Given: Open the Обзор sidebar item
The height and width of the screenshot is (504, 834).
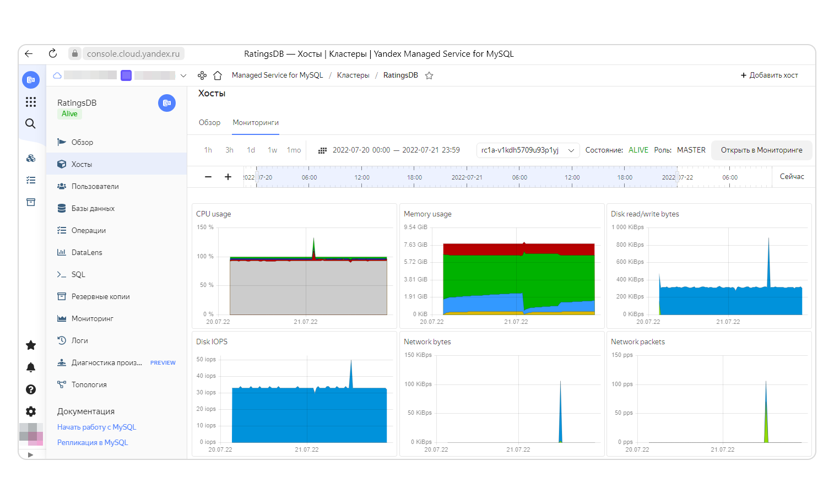Looking at the screenshot, I should tap(117, 142).
